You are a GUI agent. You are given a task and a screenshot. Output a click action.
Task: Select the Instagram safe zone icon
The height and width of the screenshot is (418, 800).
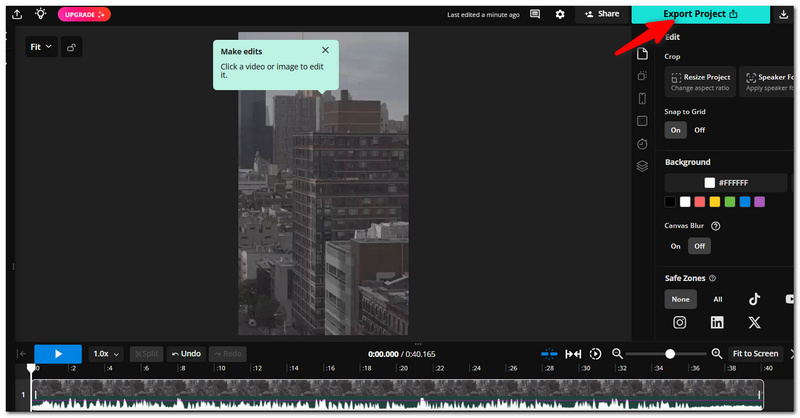tap(680, 322)
